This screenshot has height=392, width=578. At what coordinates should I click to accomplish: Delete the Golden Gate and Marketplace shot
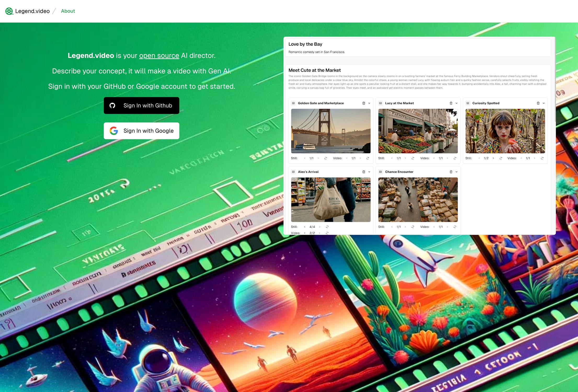click(364, 103)
